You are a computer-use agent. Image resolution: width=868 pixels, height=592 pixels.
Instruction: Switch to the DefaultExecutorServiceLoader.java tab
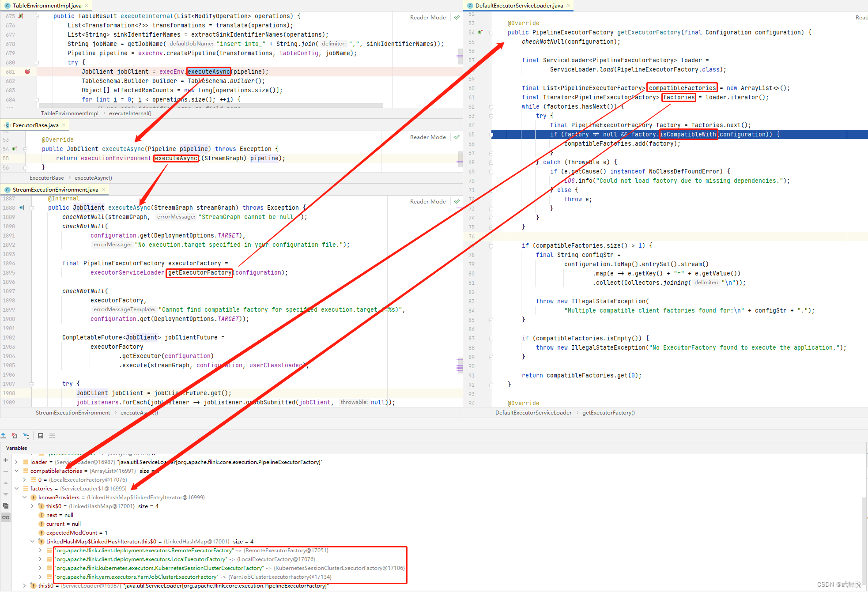coord(518,6)
